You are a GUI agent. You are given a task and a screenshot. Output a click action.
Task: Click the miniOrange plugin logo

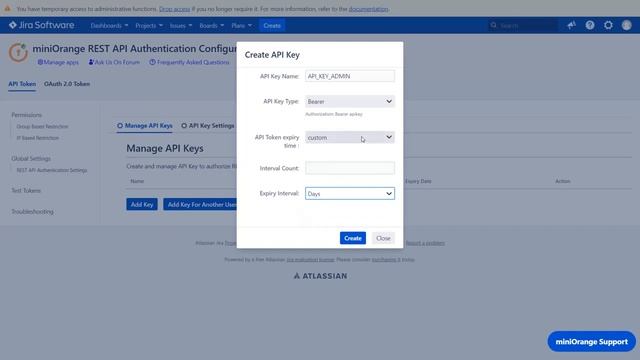[18, 53]
